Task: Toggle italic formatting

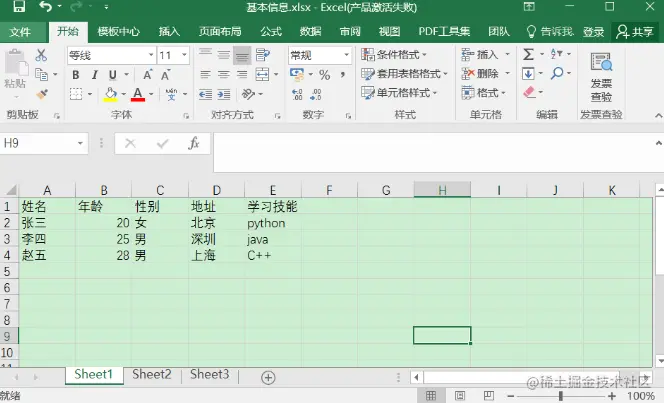Action: coord(94,75)
